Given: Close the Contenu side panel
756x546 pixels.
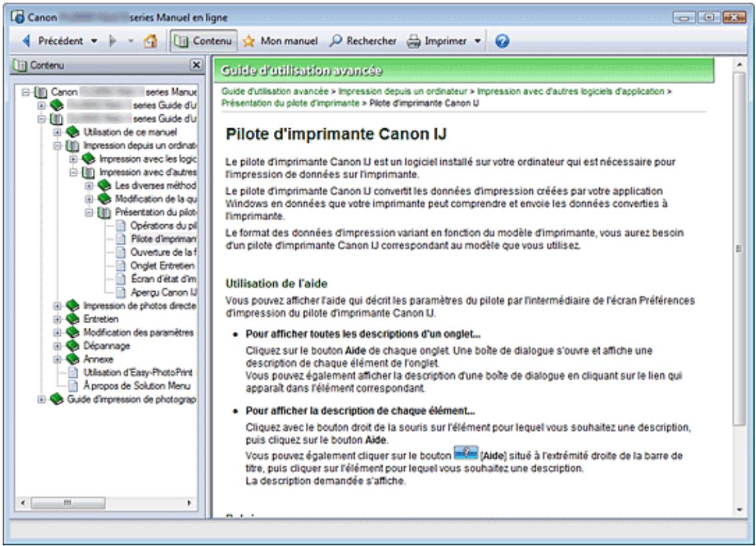Looking at the screenshot, I should [x=196, y=65].
